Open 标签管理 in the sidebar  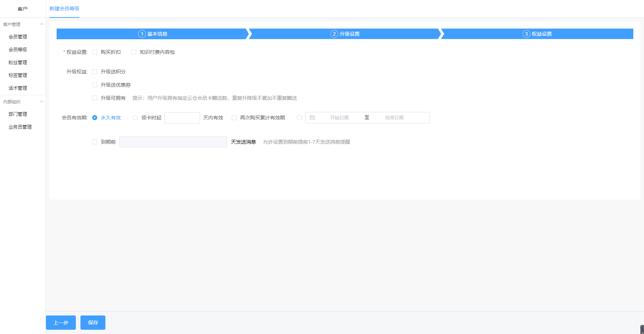pyautogui.click(x=18, y=75)
